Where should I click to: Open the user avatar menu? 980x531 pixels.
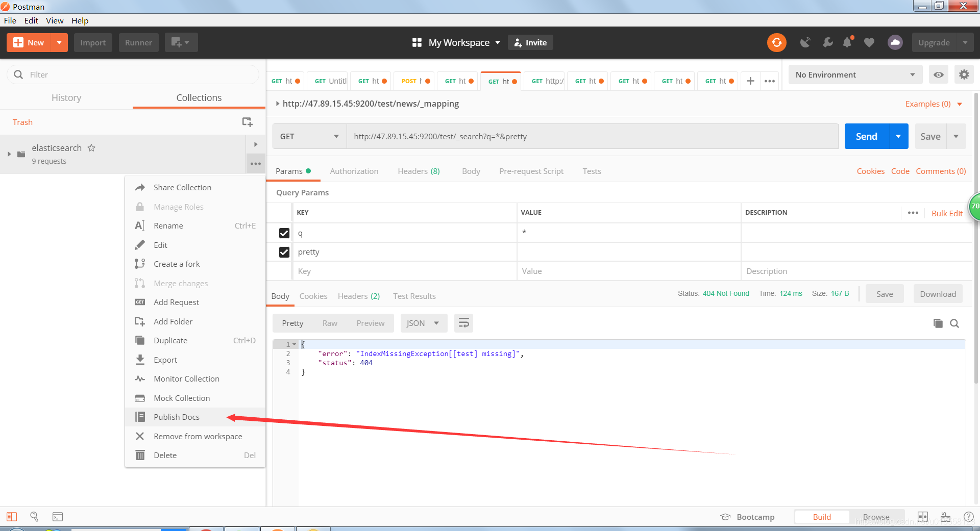click(895, 42)
